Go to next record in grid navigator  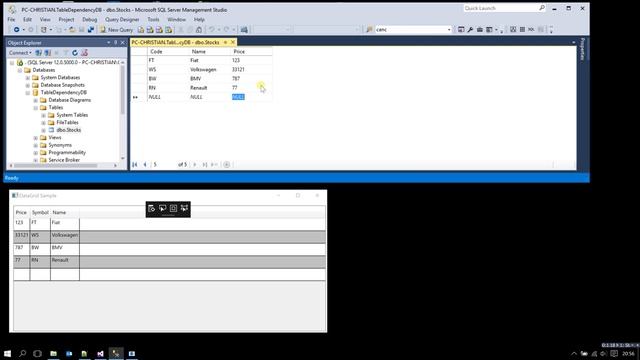195,164
